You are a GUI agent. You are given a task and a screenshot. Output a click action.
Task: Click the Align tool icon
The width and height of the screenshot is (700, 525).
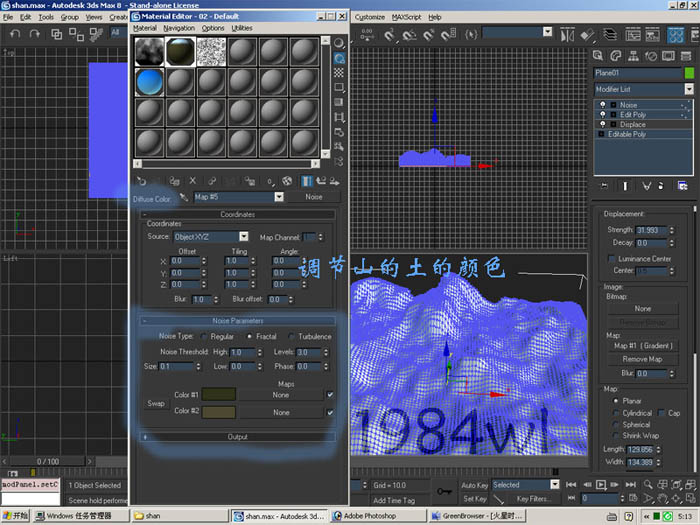point(588,35)
